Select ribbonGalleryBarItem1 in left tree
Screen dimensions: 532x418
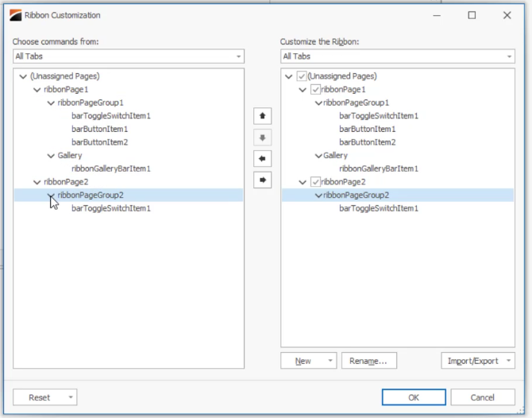point(111,168)
